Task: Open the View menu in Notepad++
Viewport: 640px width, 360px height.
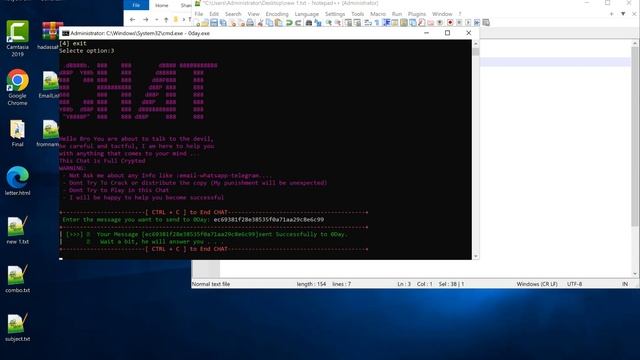Action: click(253, 14)
